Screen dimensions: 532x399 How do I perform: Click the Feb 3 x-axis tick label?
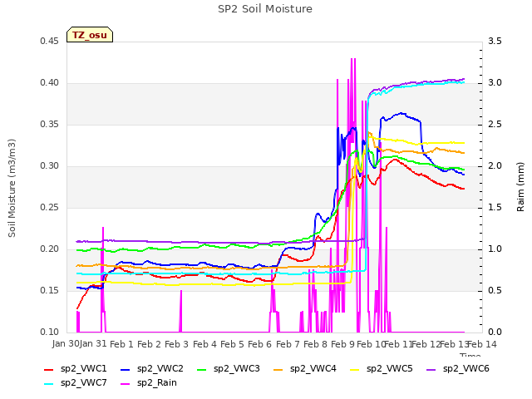point(177,344)
